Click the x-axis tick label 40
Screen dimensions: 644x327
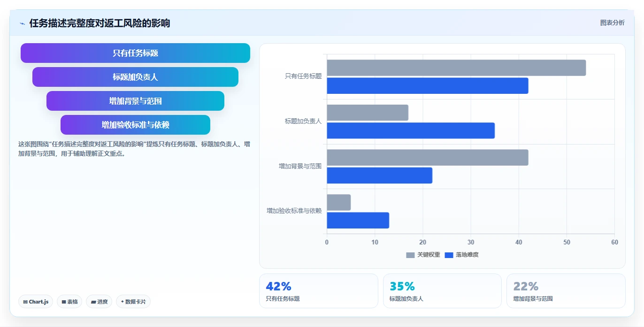click(x=519, y=243)
